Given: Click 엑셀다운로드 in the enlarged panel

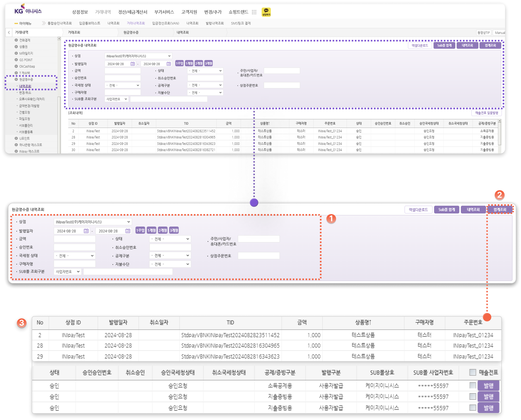Looking at the screenshot, I should pyautogui.click(x=418, y=209).
